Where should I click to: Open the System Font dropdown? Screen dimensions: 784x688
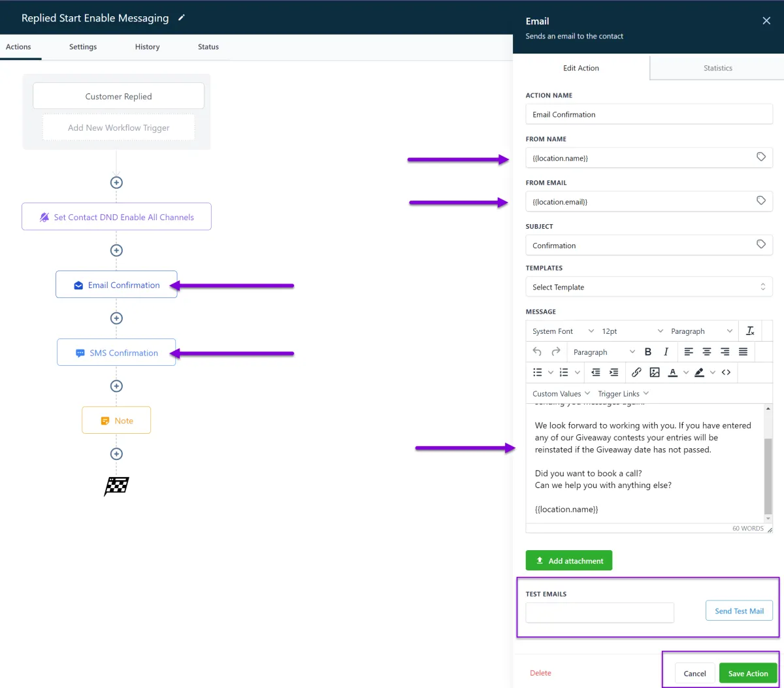[x=563, y=331]
